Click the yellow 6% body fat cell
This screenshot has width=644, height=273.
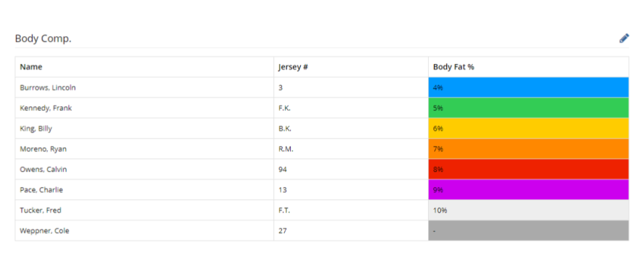coord(528,128)
